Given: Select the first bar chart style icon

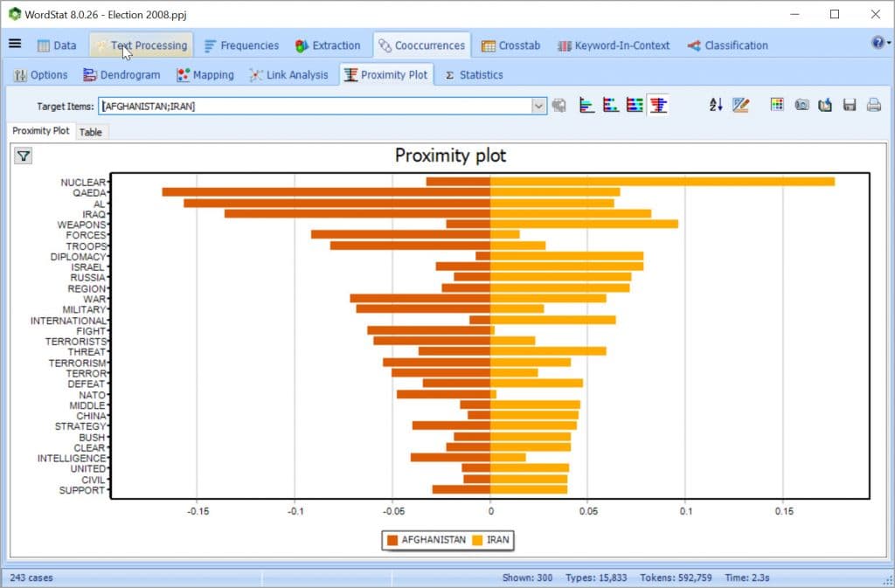Looking at the screenshot, I should click(586, 104).
